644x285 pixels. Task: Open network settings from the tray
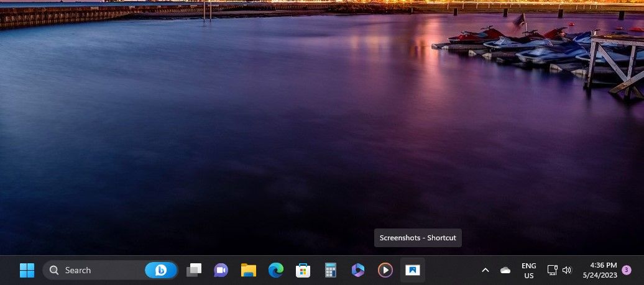tap(553, 270)
